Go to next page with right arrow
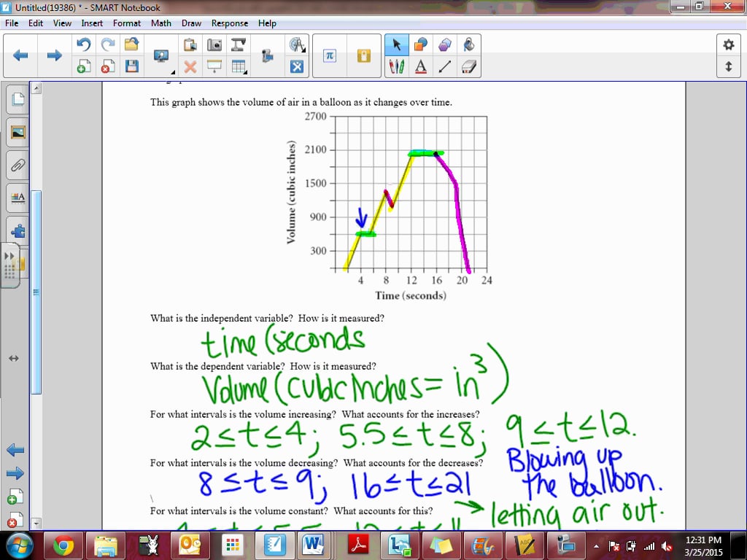This screenshot has width=747, height=560. 54,55
